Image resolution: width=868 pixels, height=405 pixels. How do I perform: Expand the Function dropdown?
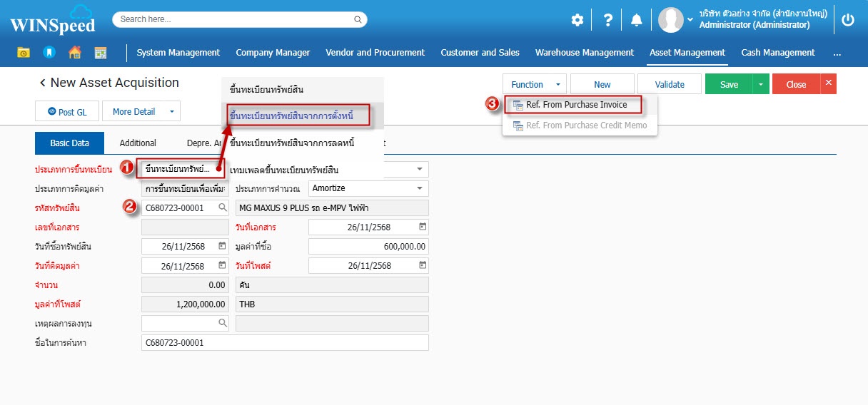pos(535,84)
